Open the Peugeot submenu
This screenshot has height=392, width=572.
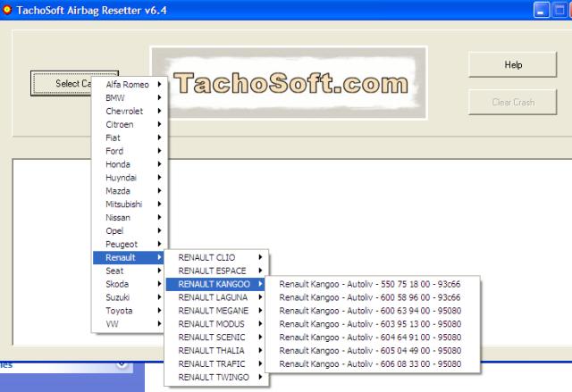click(130, 244)
